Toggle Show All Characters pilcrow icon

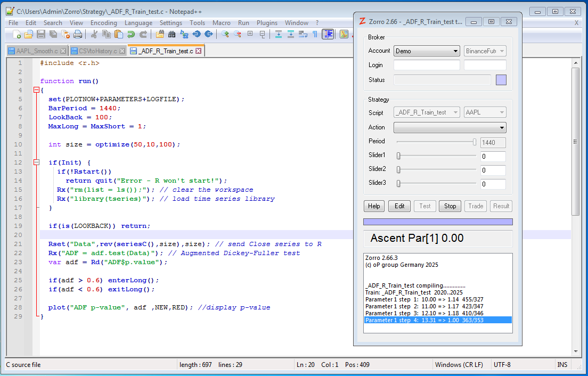coord(315,34)
